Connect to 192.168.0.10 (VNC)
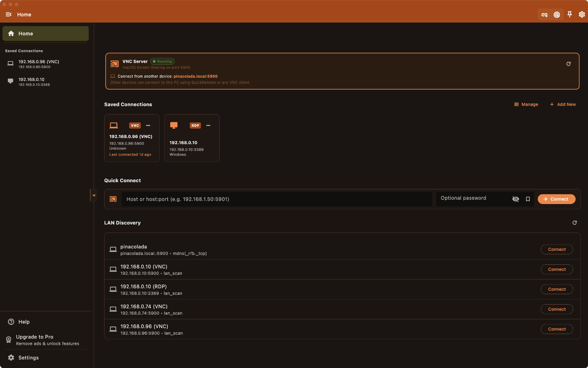Image resolution: width=588 pixels, height=368 pixels. 557,269
